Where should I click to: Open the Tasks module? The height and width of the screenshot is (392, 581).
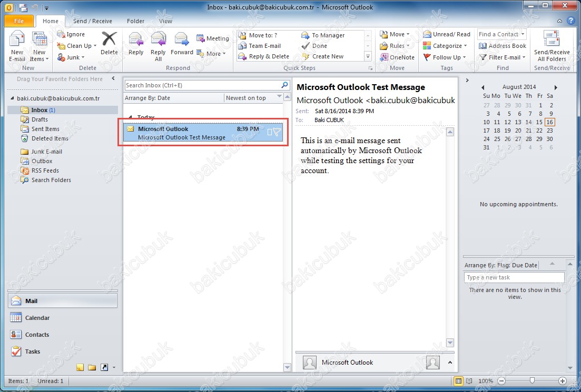62,351
